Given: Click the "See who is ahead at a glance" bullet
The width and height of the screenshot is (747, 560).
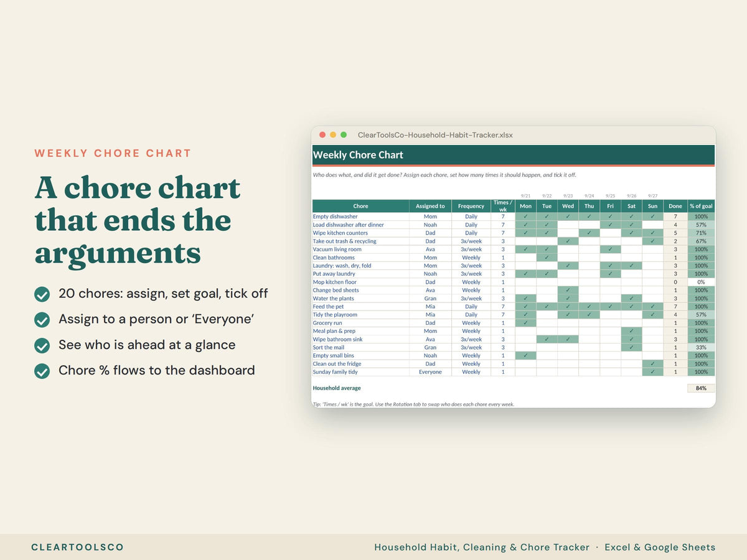Looking at the screenshot, I should pos(147,345).
